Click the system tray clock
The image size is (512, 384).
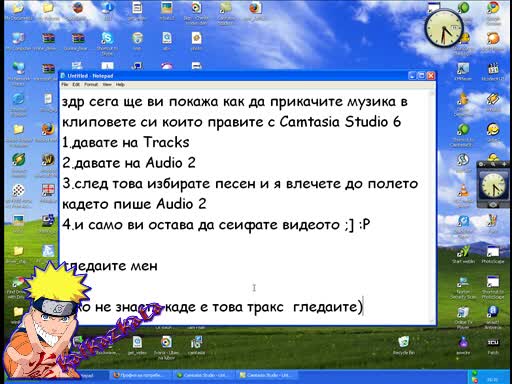[x=492, y=379]
